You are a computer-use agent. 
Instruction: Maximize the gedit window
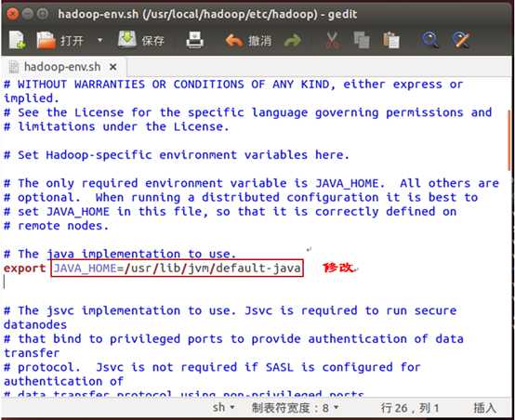(x=43, y=14)
